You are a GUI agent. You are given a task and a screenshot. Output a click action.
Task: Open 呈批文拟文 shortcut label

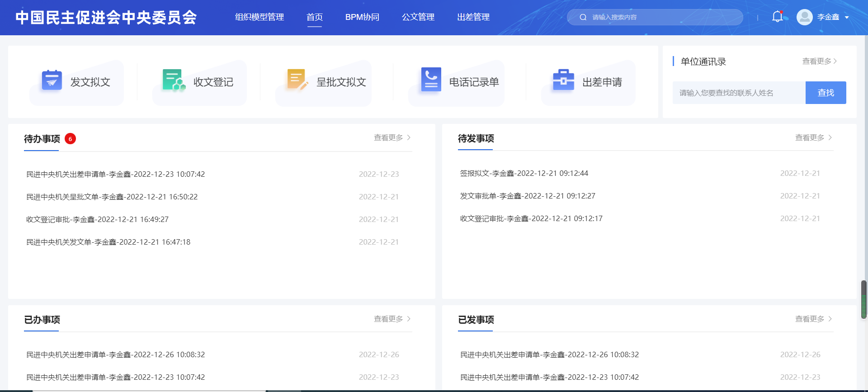pos(341,82)
